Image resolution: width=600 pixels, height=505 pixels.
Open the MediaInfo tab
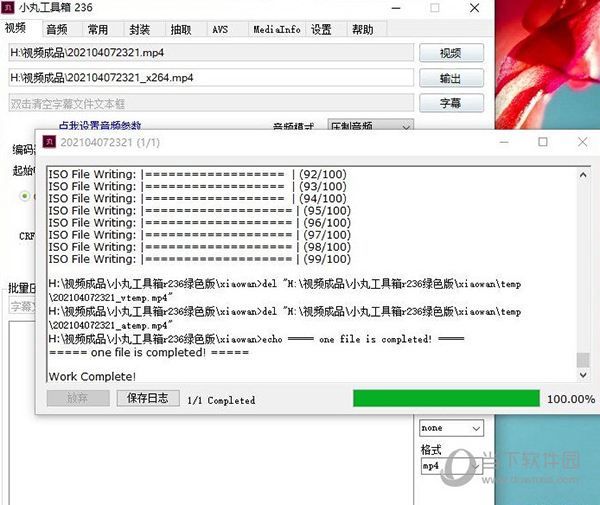click(x=277, y=29)
